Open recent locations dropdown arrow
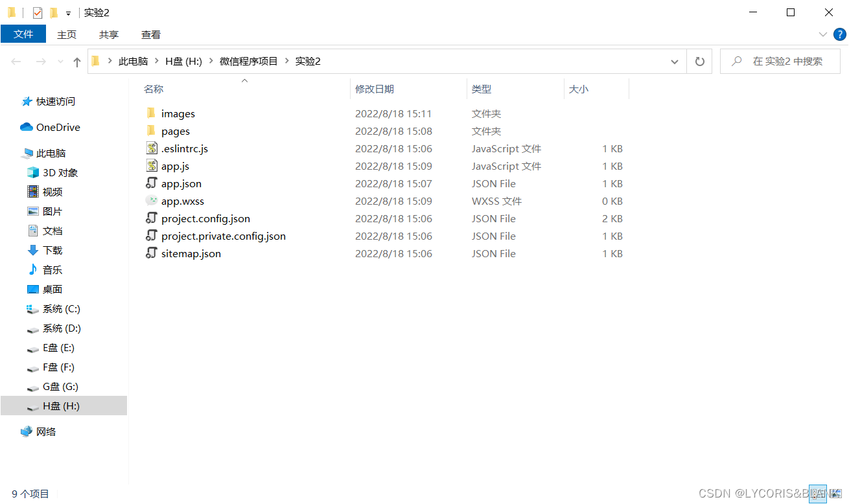The height and width of the screenshot is (504, 849). coord(61,62)
